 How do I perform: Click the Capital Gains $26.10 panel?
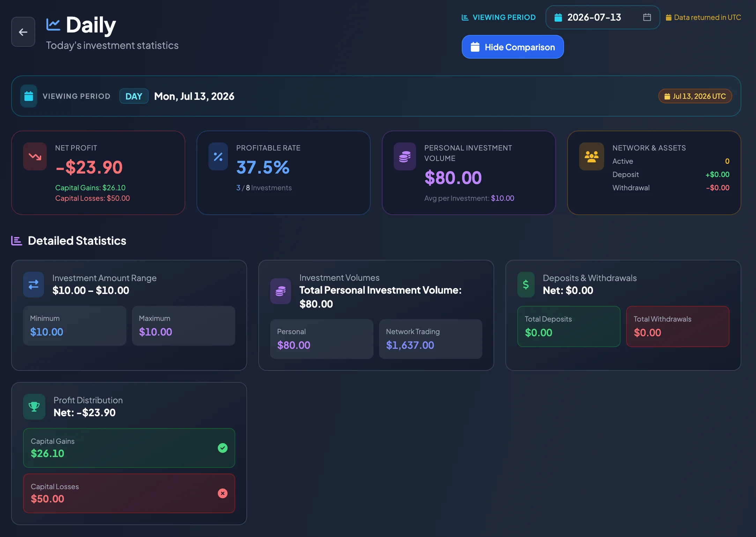(129, 448)
